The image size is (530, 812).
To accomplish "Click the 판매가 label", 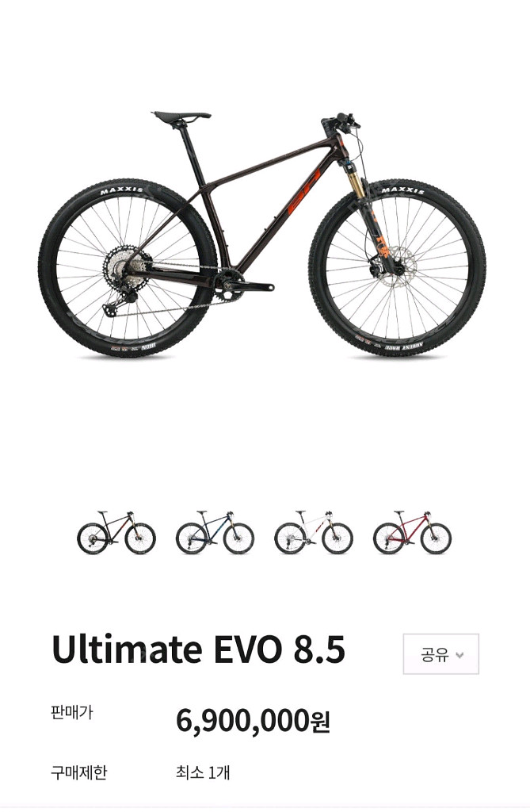I will [x=71, y=712].
